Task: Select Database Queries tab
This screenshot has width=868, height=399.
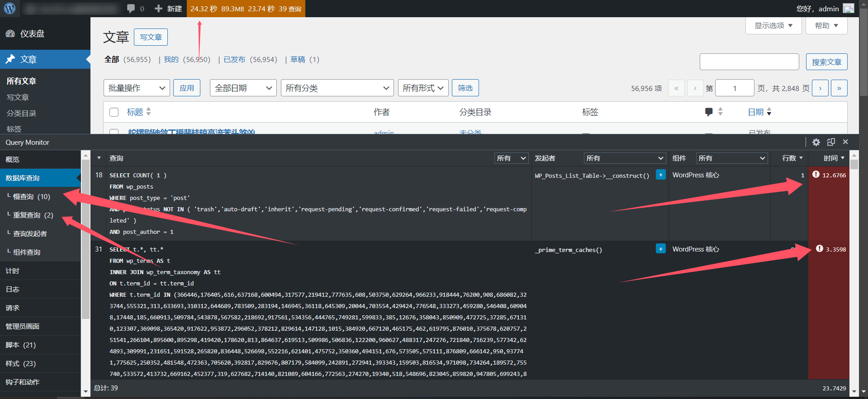Action: point(40,178)
